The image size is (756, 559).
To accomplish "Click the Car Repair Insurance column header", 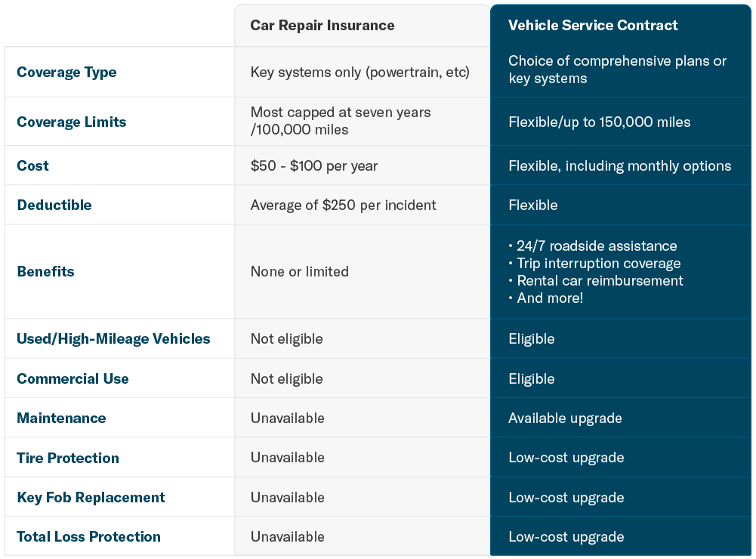I will (x=322, y=25).
